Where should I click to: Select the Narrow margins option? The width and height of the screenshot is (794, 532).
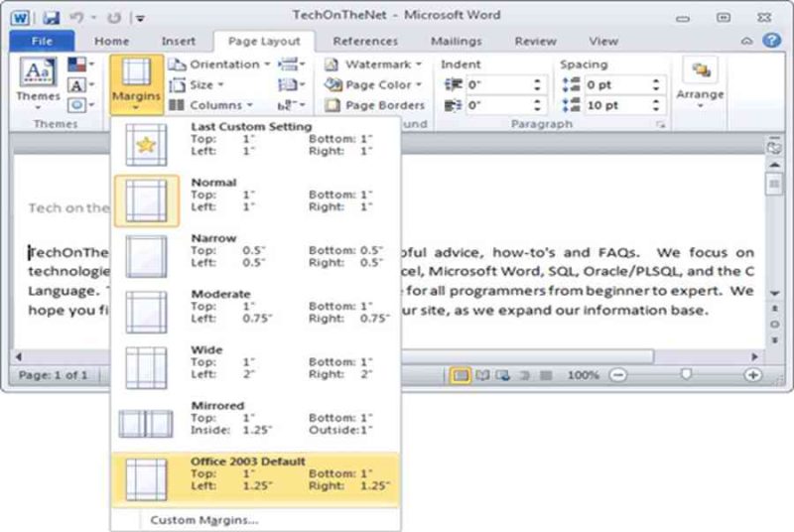click(256, 256)
